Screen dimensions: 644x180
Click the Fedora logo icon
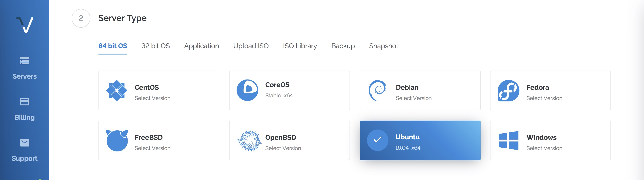coord(508,90)
